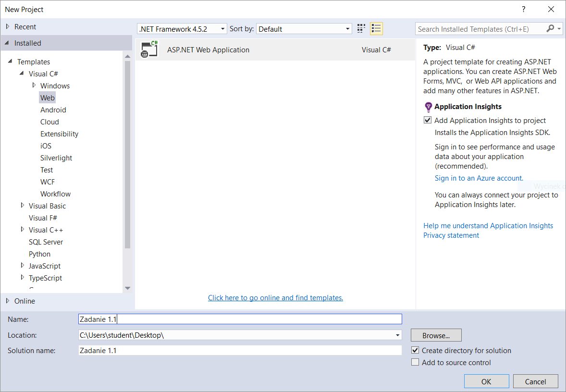Expand the TypeScript node

[x=23, y=278]
